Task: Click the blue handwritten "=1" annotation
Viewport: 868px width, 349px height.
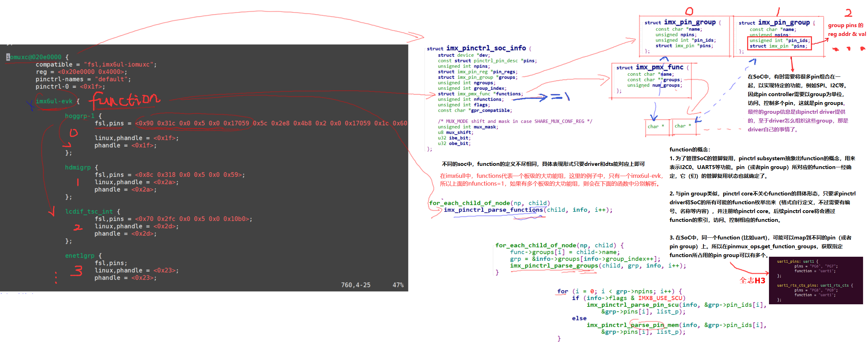Action: click(x=560, y=96)
